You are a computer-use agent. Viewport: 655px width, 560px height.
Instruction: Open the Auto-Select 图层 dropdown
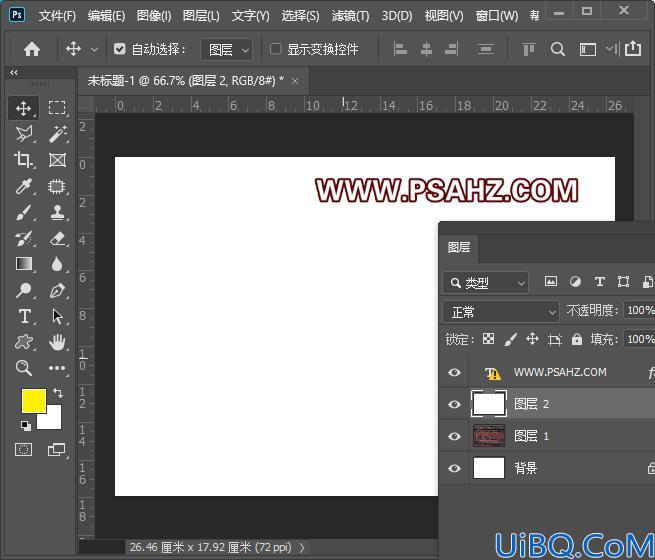coord(226,50)
